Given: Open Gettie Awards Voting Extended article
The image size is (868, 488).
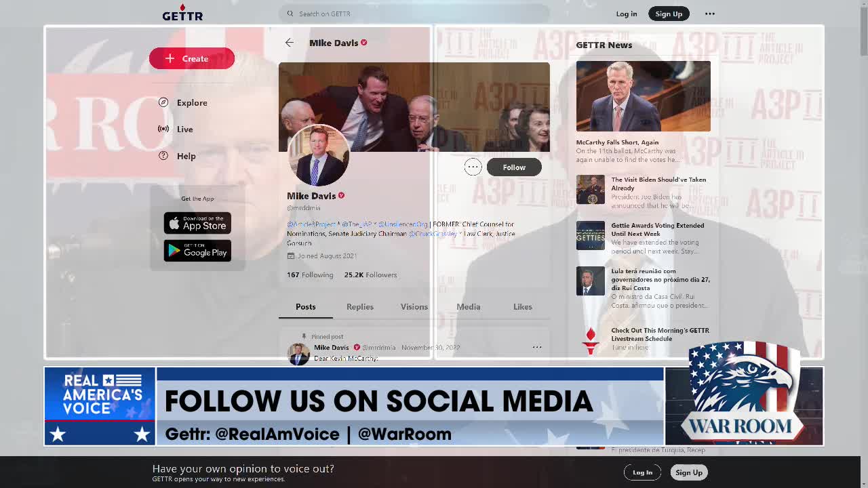Looking at the screenshot, I should pos(658,229).
